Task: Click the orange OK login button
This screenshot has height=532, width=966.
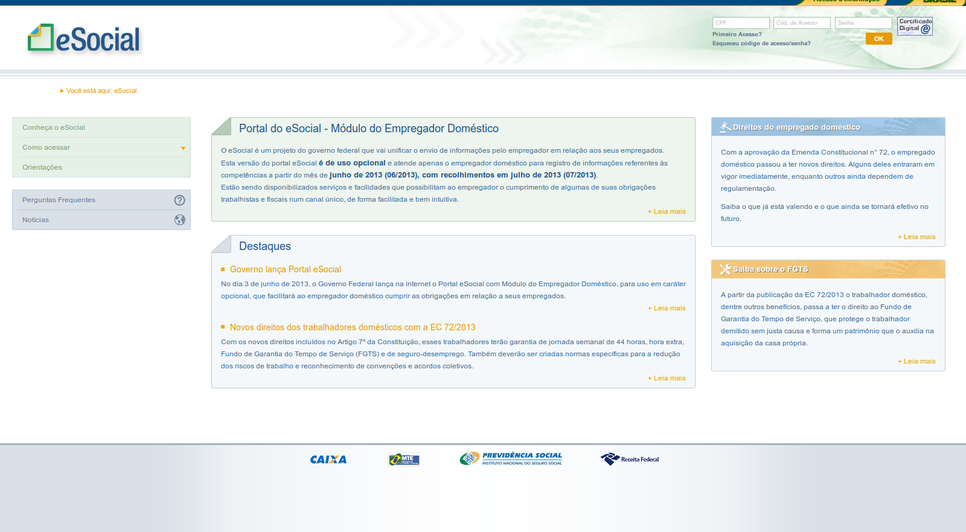Action: [x=879, y=39]
